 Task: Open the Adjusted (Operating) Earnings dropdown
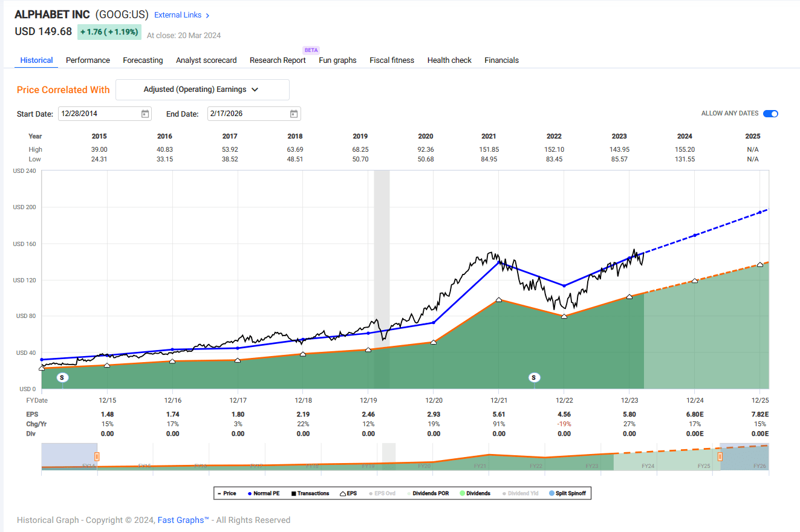tap(202, 89)
